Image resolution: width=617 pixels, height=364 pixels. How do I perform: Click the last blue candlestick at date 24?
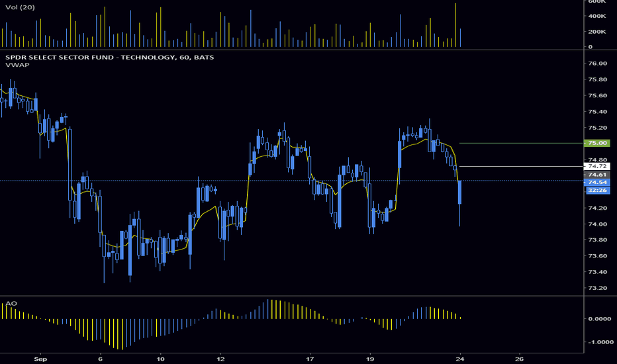tap(459, 193)
